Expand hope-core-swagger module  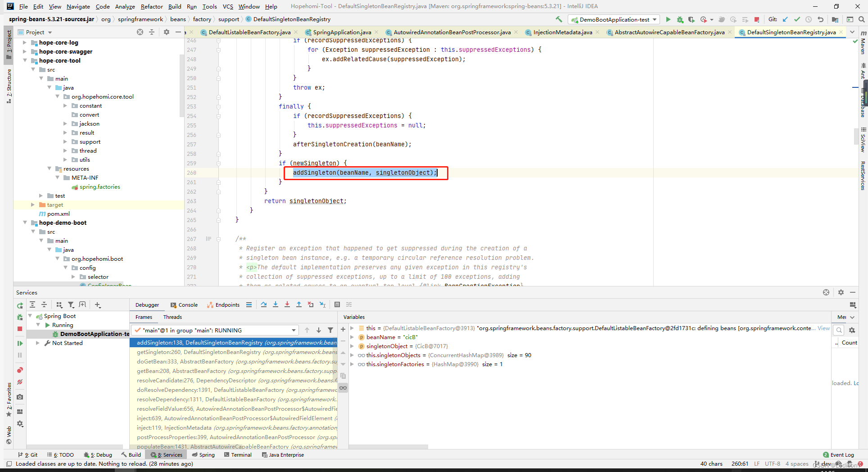25,51
